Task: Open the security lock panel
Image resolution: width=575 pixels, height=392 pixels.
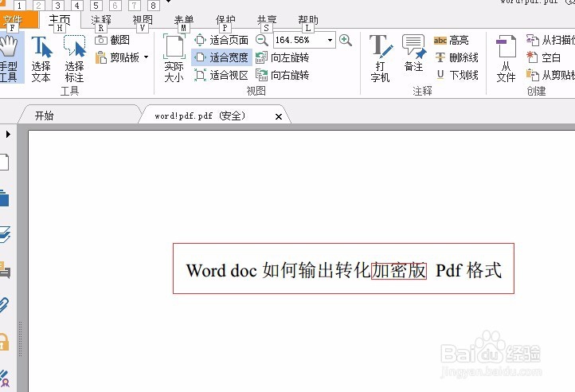Action: click(5, 342)
